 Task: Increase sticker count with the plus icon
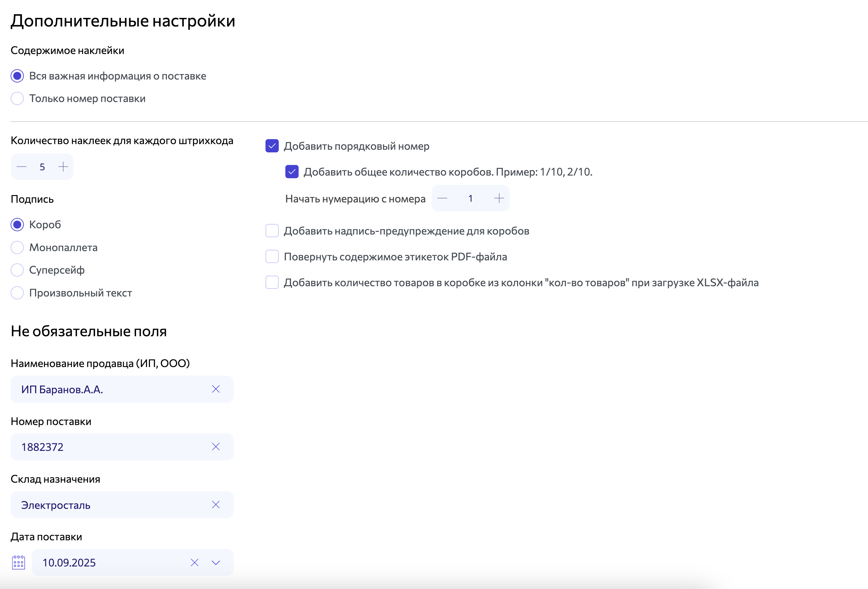[x=63, y=167]
